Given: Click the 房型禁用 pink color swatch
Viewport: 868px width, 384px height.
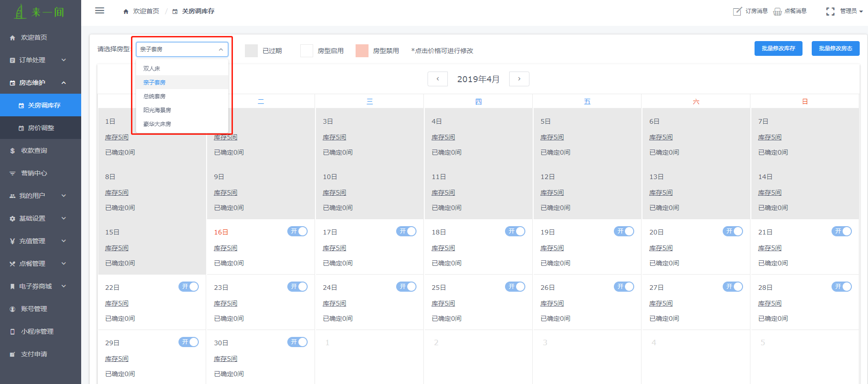Looking at the screenshot, I should coord(362,51).
